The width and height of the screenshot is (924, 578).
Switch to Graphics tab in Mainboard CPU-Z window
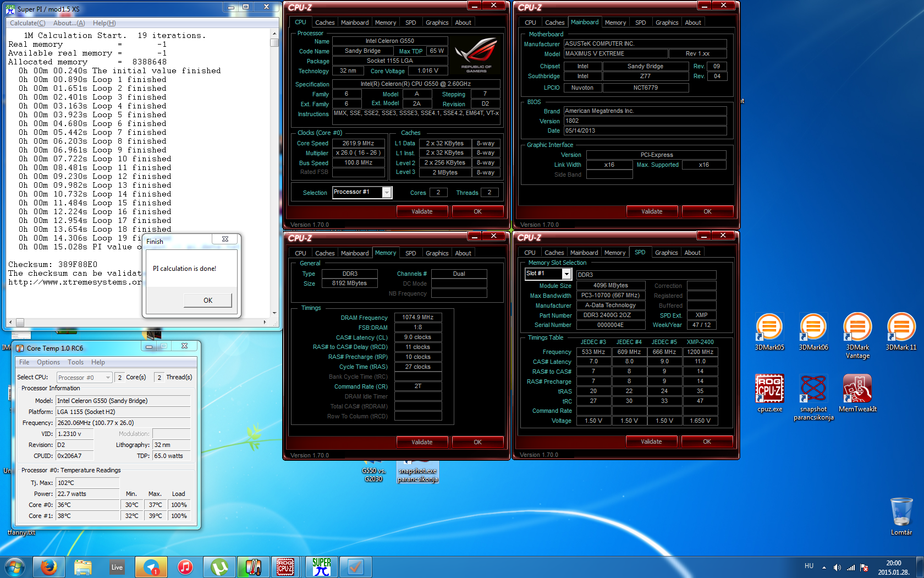pos(667,23)
